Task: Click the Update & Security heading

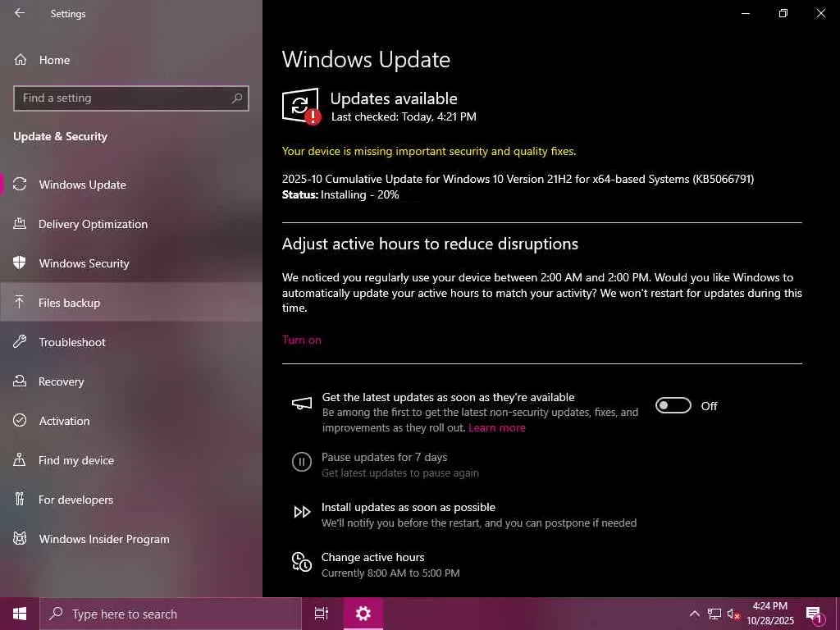Action: pyautogui.click(x=60, y=137)
